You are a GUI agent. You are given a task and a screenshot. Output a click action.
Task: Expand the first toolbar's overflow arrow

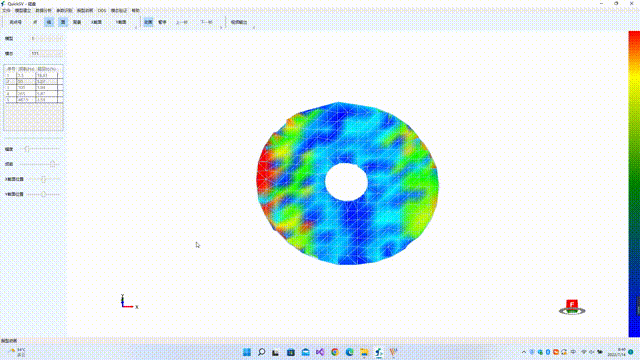point(136,27)
